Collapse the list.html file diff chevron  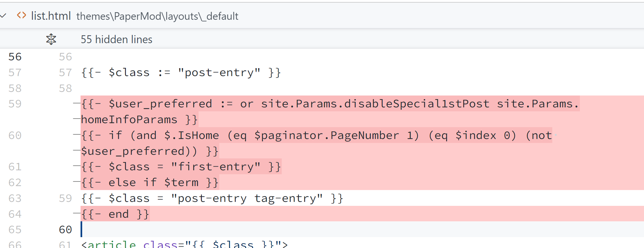[3, 16]
